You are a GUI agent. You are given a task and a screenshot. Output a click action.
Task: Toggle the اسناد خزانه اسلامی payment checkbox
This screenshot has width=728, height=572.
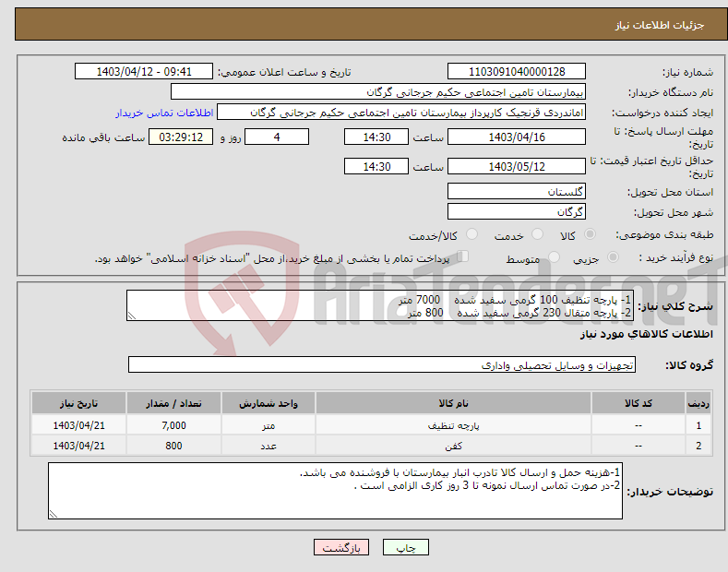[463, 256]
